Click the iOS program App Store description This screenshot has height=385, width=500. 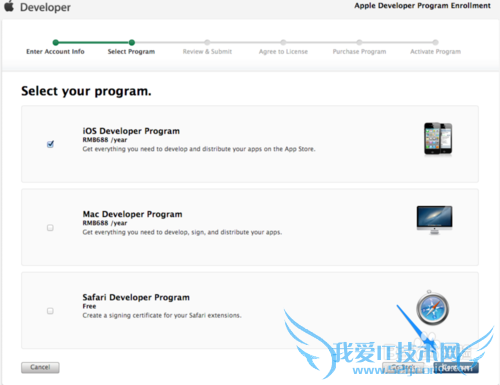click(x=199, y=149)
